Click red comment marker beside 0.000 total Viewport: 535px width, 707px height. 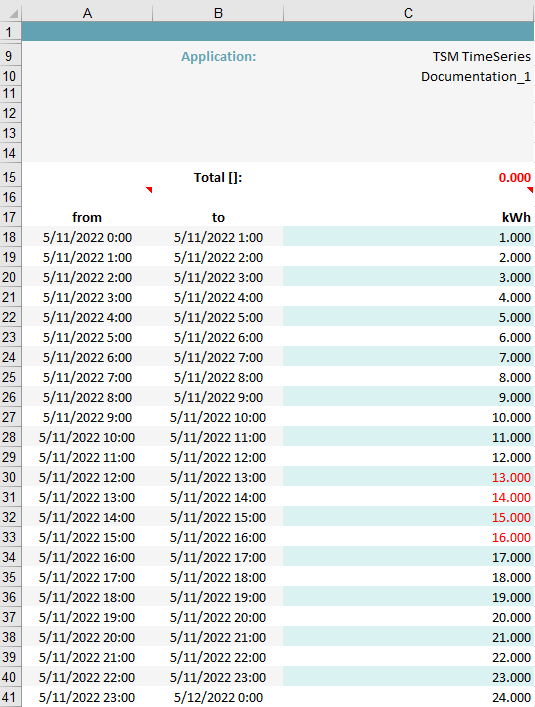click(530, 190)
